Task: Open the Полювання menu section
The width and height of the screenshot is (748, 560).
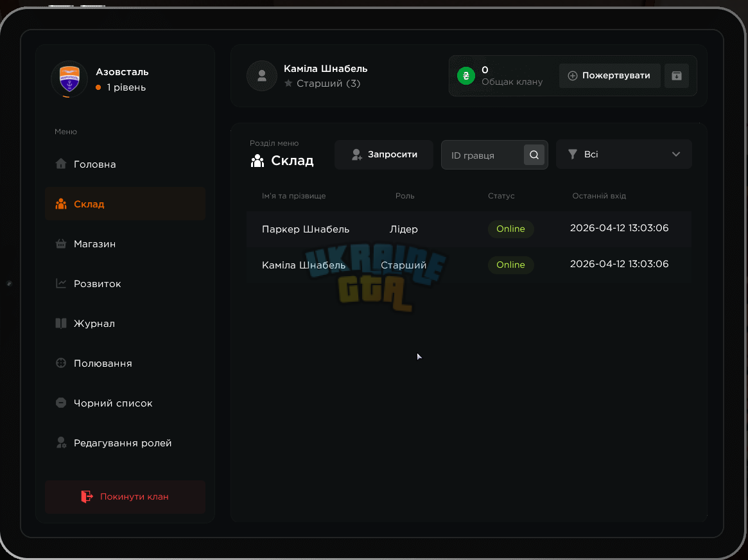Action: click(x=125, y=363)
